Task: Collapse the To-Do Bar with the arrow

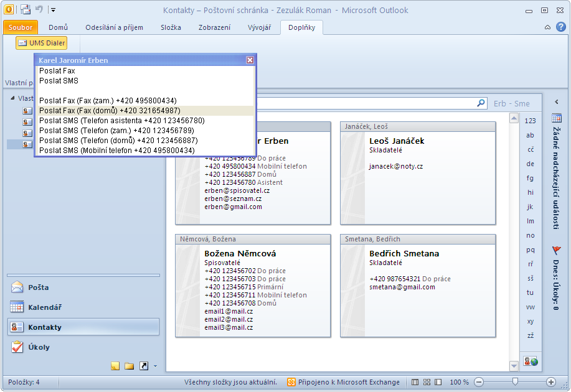Action: tap(557, 102)
